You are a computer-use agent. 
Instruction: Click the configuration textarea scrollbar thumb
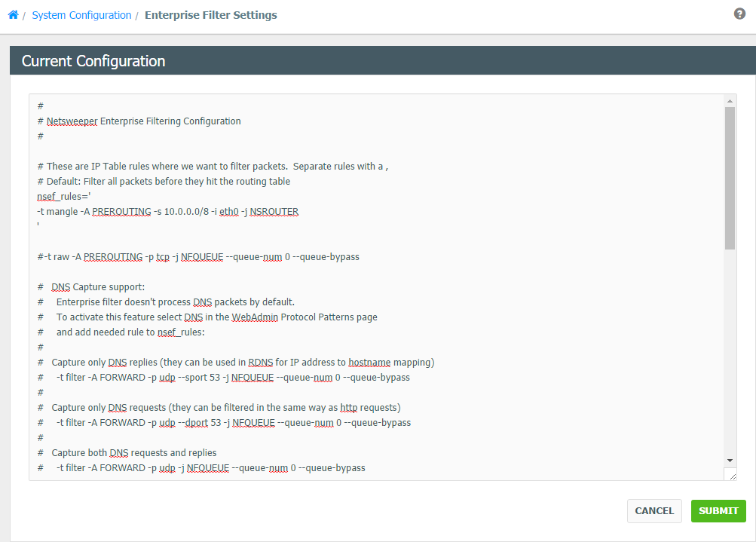click(x=730, y=177)
